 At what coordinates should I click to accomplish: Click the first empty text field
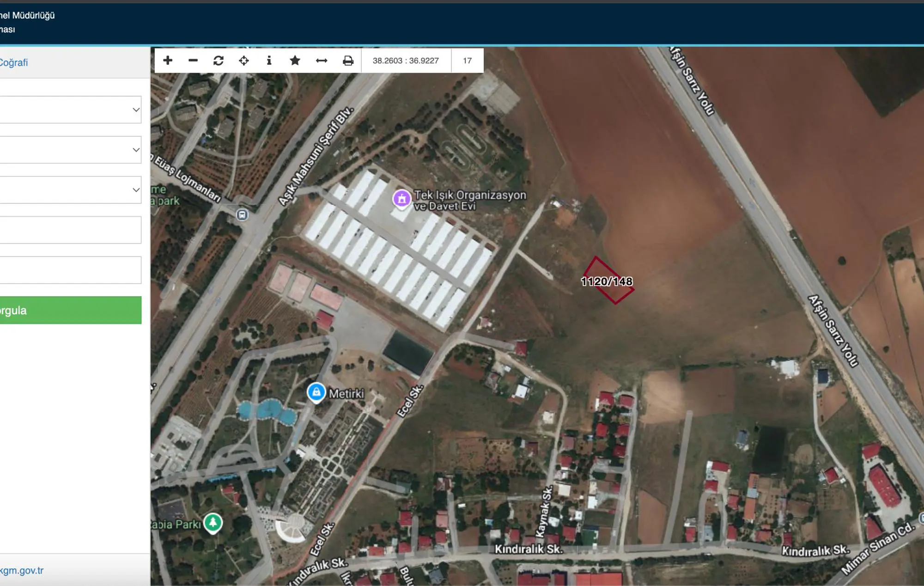(70, 230)
